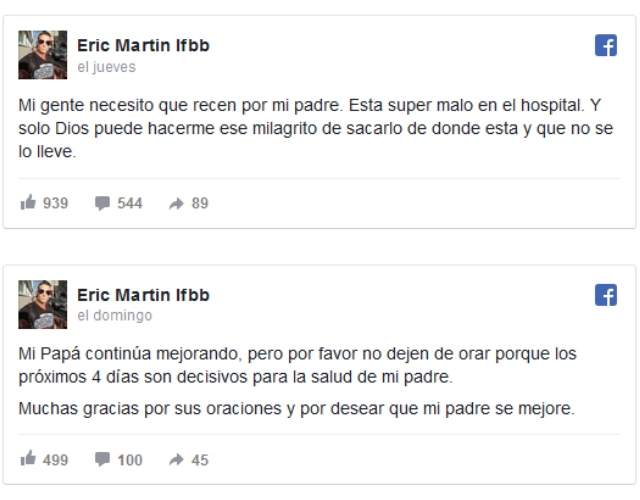Open comments on the post with 100 comments
The width and height of the screenshot is (640, 500).
point(102,460)
